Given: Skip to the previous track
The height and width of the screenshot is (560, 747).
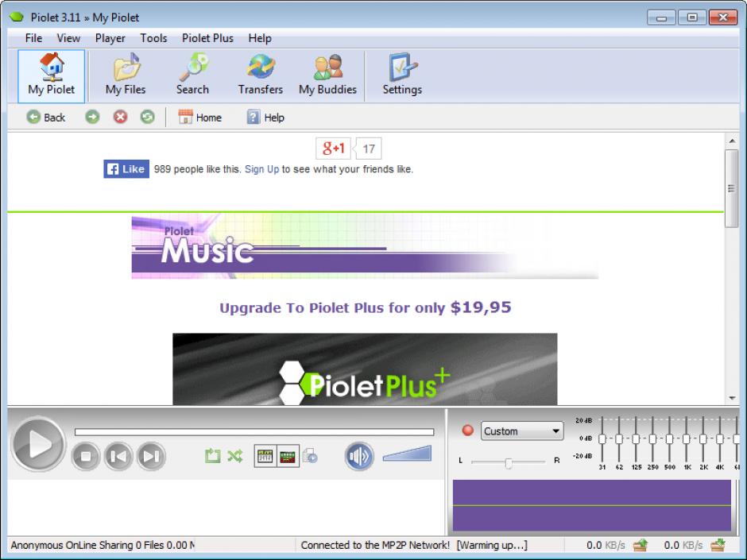Looking at the screenshot, I should (118, 456).
